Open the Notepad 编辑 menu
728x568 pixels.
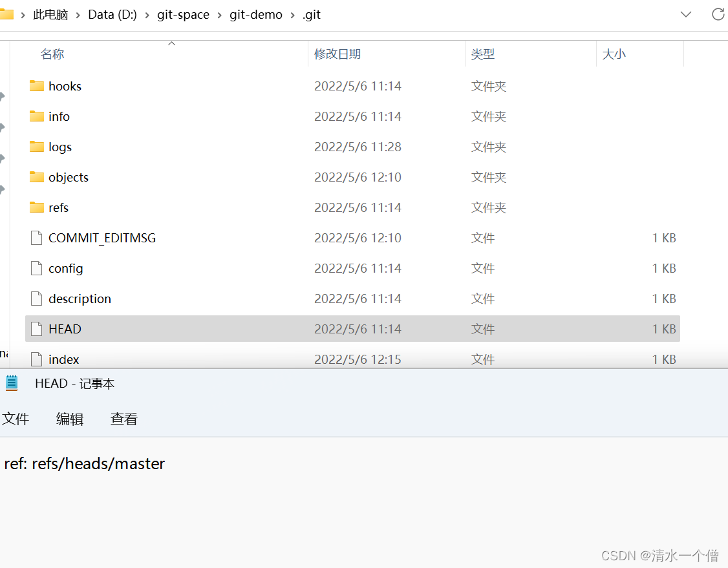(70, 419)
